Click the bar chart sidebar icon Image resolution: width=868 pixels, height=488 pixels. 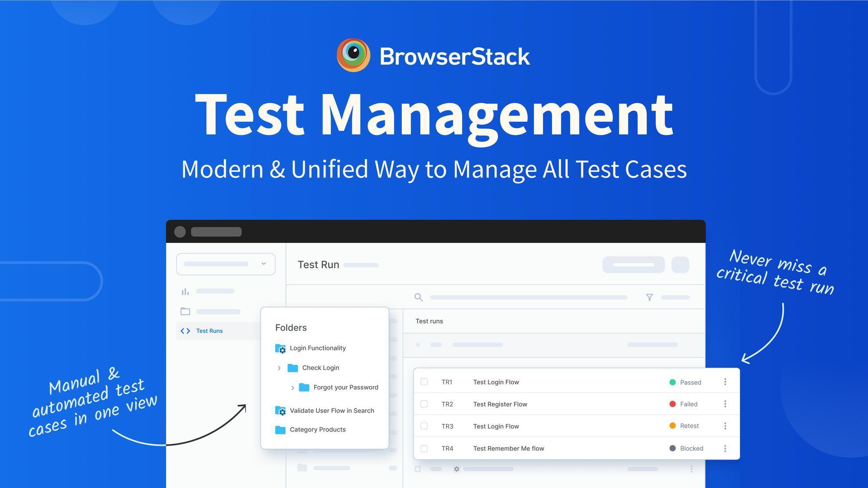click(x=185, y=291)
